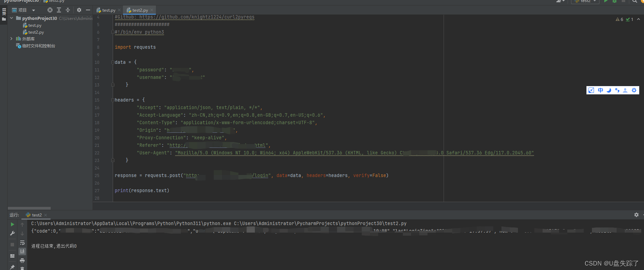Pin the run tab
Viewport: 644px width, 270px height.
pyautogui.click(x=12, y=267)
